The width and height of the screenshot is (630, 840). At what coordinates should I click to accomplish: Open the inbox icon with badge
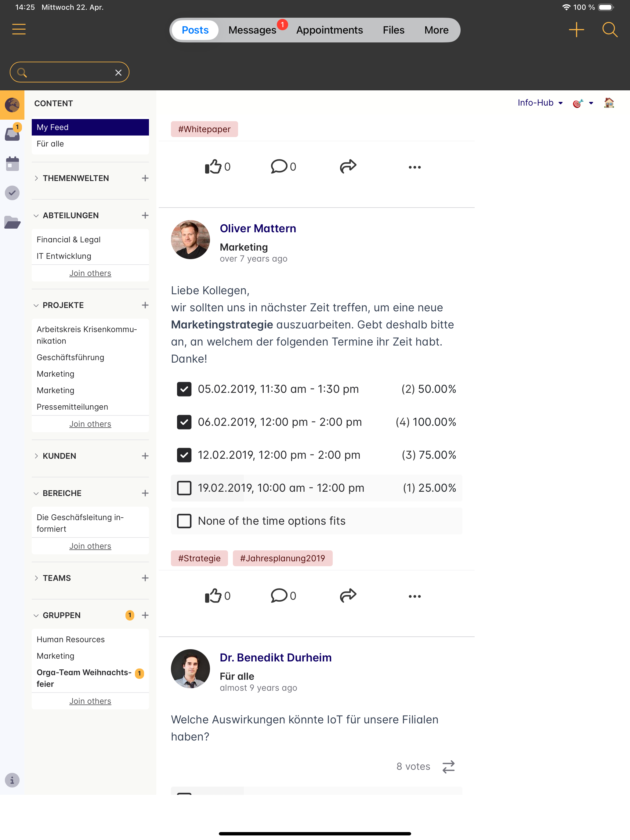[12, 134]
